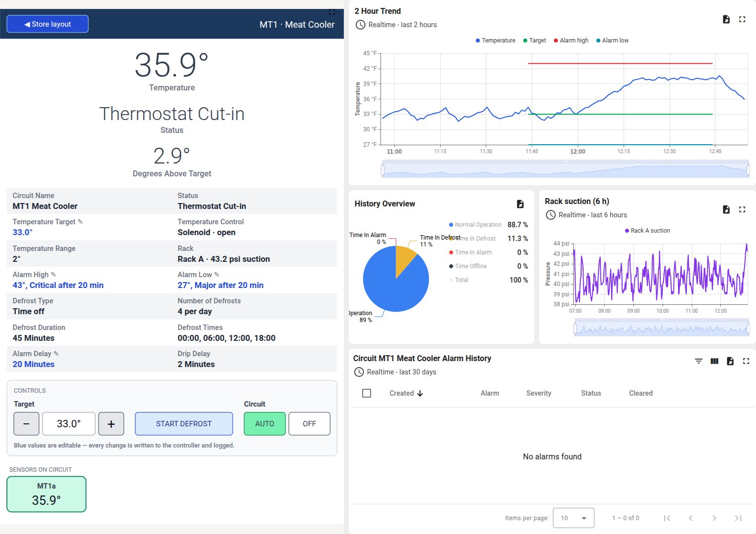Export the Rack suction widget data

[x=726, y=209]
